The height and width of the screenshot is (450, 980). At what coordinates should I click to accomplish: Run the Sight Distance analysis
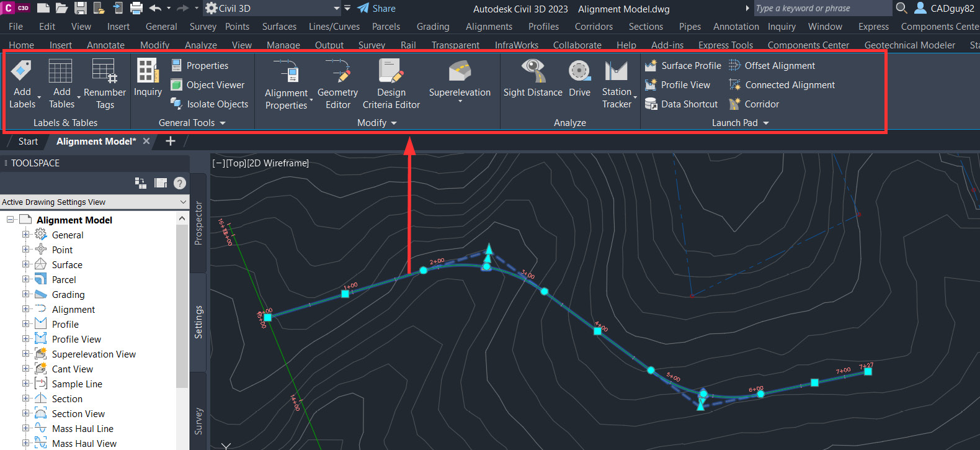click(533, 79)
